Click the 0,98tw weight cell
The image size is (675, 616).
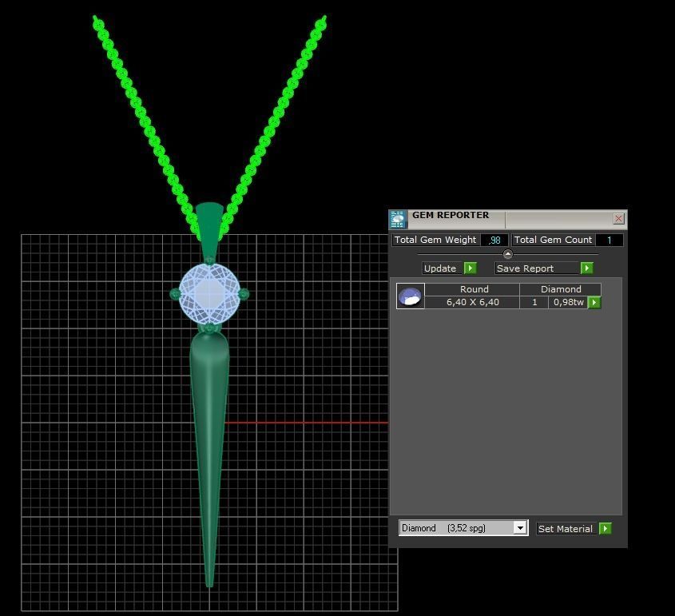point(568,302)
